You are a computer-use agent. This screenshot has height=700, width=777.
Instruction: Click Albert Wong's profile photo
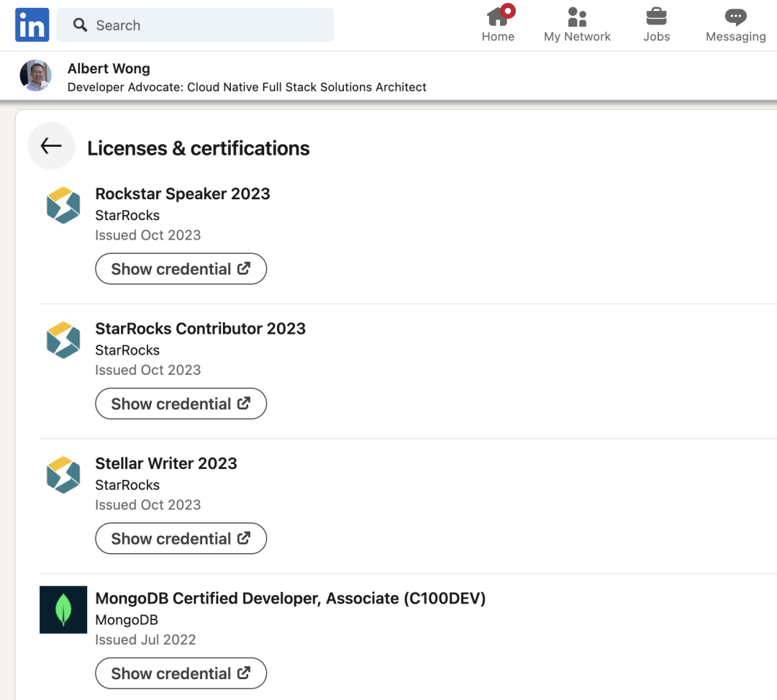click(36, 76)
